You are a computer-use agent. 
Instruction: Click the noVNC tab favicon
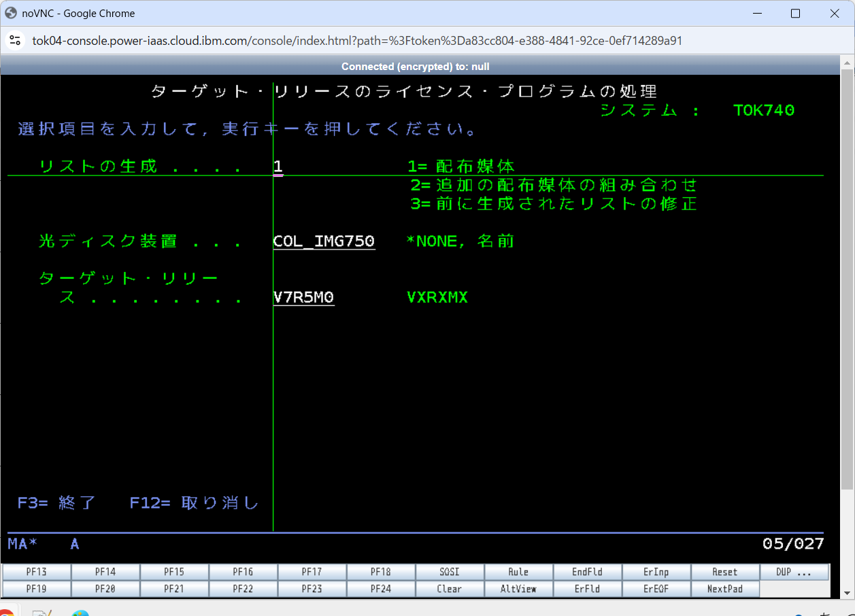[x=11, y=13]
